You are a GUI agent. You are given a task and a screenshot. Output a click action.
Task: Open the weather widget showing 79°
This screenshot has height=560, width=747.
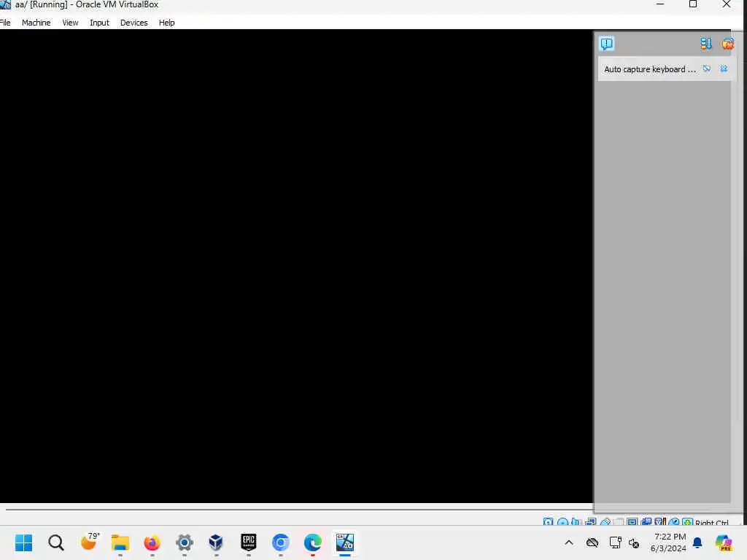pos(89,542)
